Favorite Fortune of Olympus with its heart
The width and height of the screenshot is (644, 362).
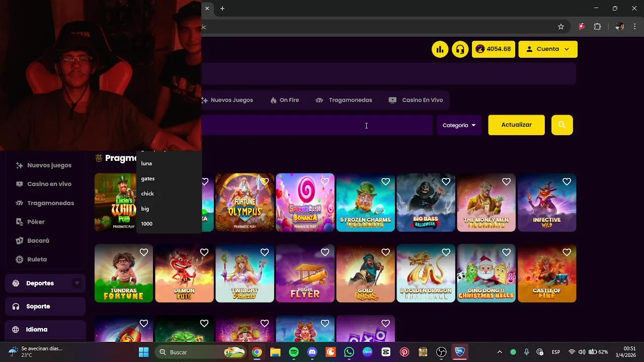pos(265,182)
